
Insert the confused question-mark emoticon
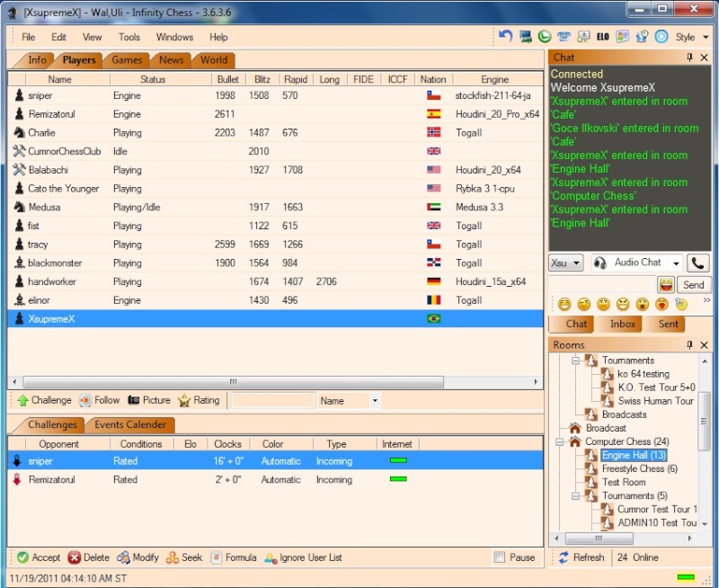click(x=681, y=304)
